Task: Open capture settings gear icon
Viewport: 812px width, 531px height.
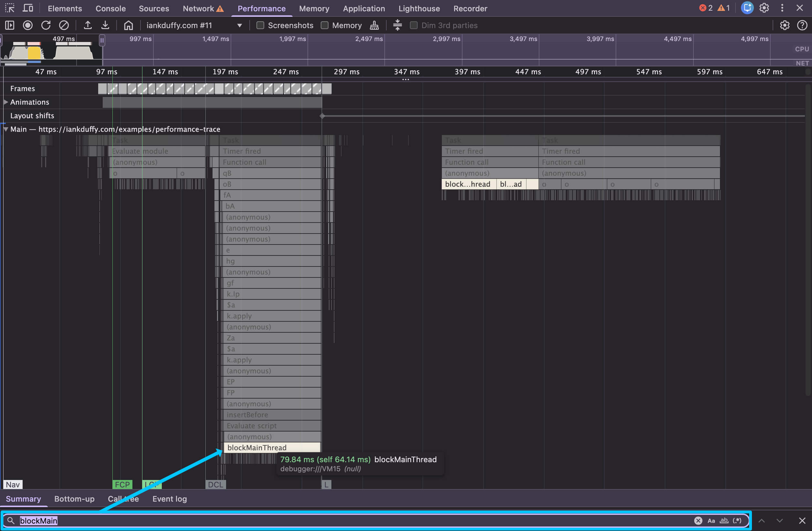Action: (784, 25)
